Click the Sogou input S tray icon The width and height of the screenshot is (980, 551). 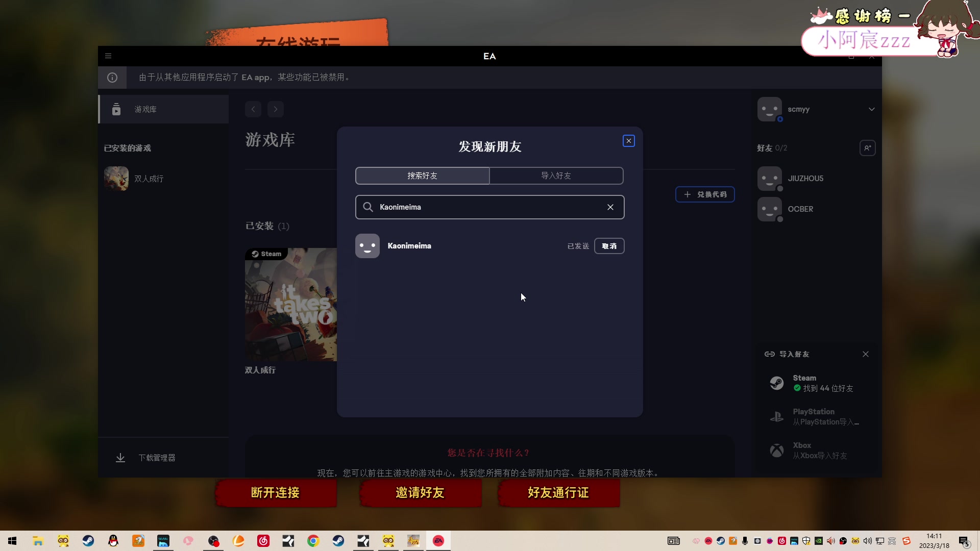tap(906, 541)
